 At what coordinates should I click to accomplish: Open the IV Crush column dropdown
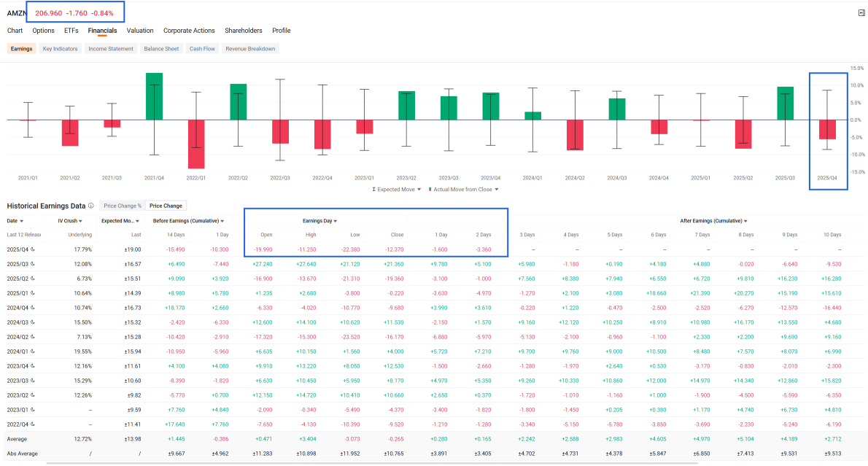[70, 221]
